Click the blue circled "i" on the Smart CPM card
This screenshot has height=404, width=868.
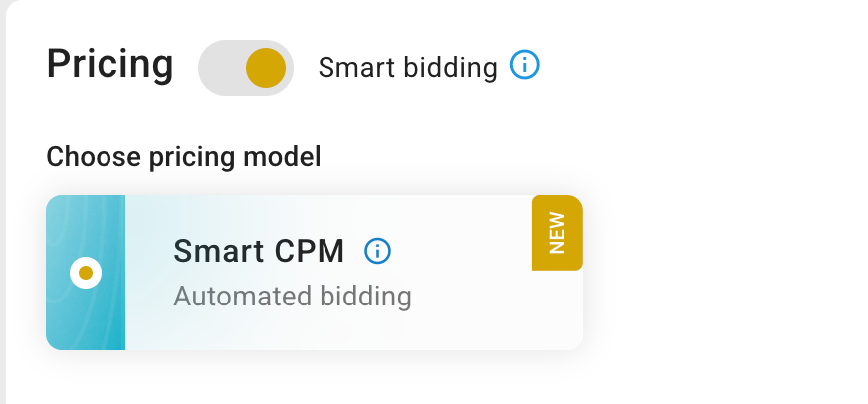378,252
